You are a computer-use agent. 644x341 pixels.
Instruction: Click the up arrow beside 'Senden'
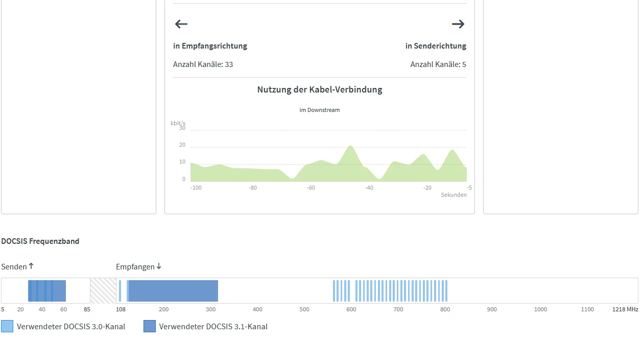point(31,266)
